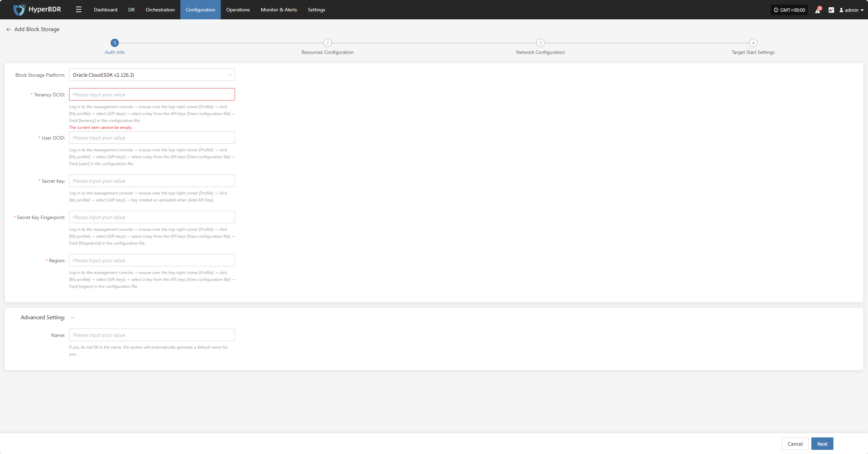This screenshot has width=868, height=454.
Task: Open the Block Storage Platform dropdown
Action: point(152,75)
